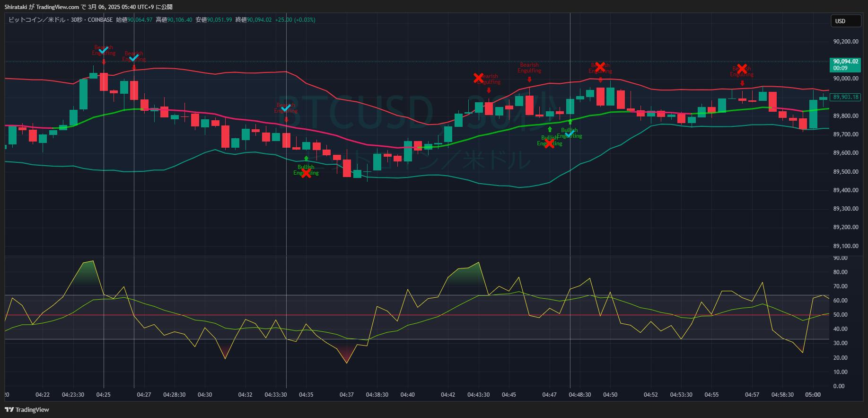Viewport: 868px width, 418px height.
Task: Click the 89,300.00 price scale label
Action: pyautogui.click(x=846, y=209)
